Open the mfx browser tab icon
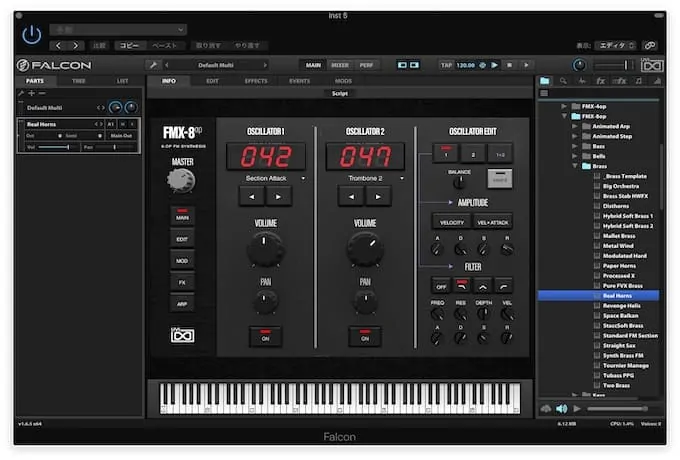Viewport: 680px width, 460px height. (x=619, y=81)
